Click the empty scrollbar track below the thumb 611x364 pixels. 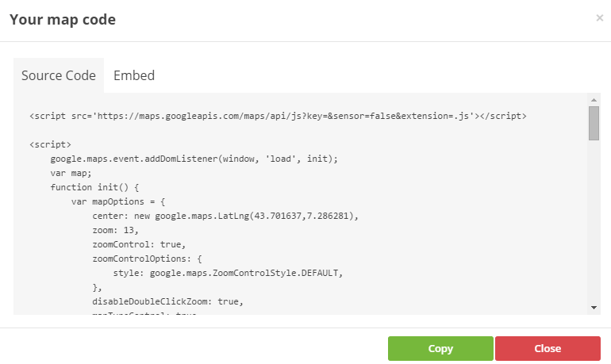tap(594, 222)
